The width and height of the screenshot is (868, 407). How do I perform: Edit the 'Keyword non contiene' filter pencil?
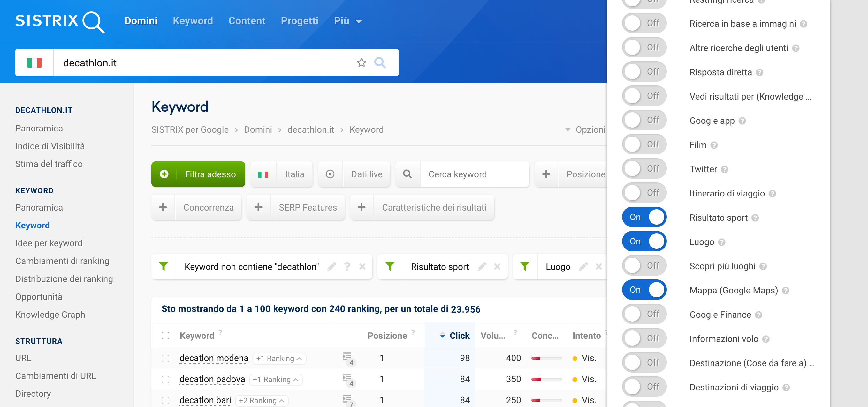point(332,267)
